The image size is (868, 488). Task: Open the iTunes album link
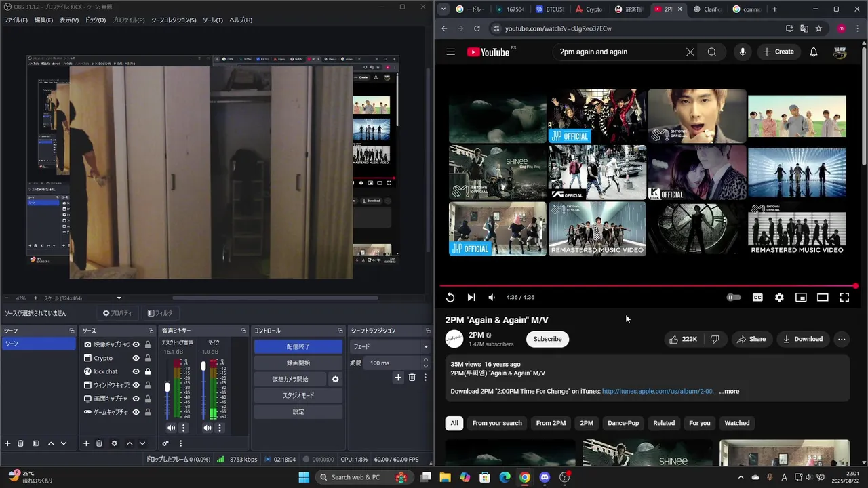point(658,391)
